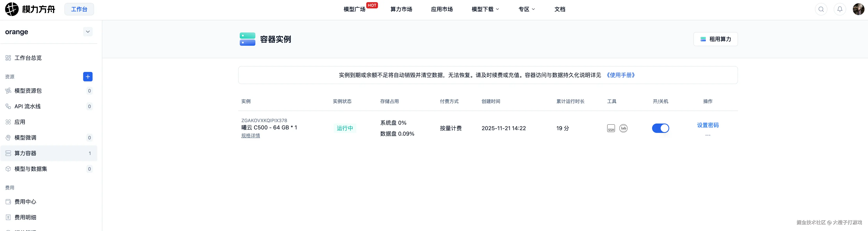Select 模型微调 in the sidebar
Image resolution: width=868 pixels, height=231 pixels.
click(x=26, y=138)
